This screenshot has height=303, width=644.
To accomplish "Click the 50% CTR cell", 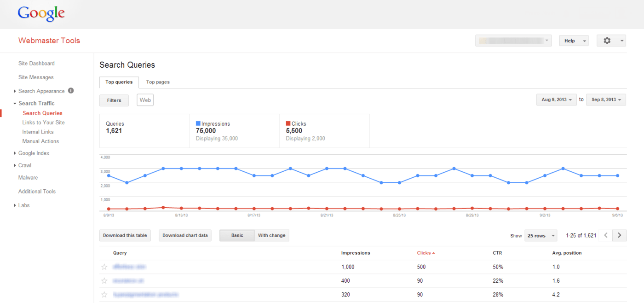I will click(498, 267).
